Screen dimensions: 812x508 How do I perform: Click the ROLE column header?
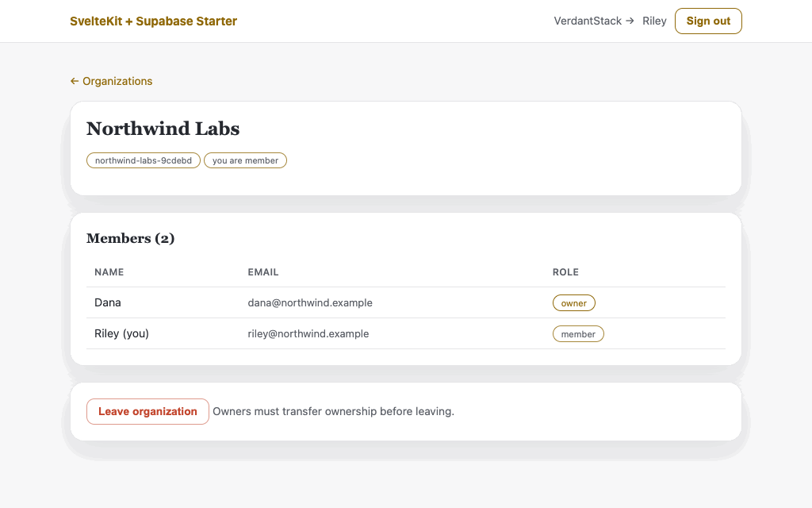click(x=565, y=272)
